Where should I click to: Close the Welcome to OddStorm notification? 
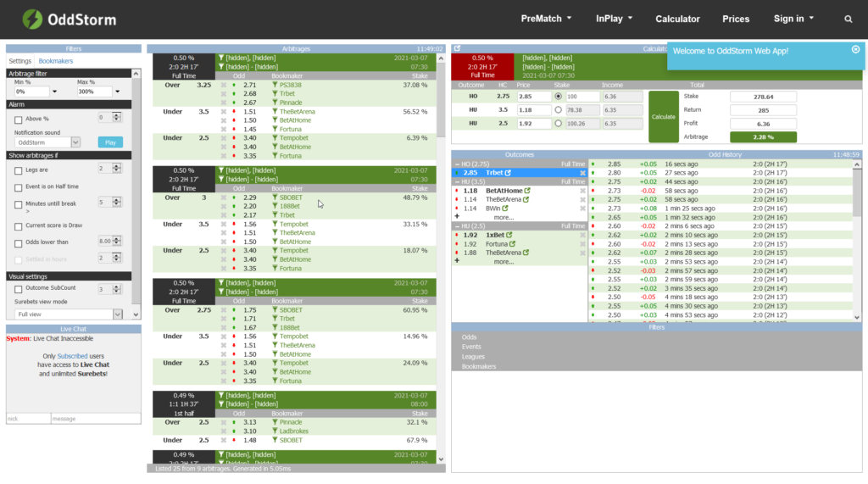point(855,49)
